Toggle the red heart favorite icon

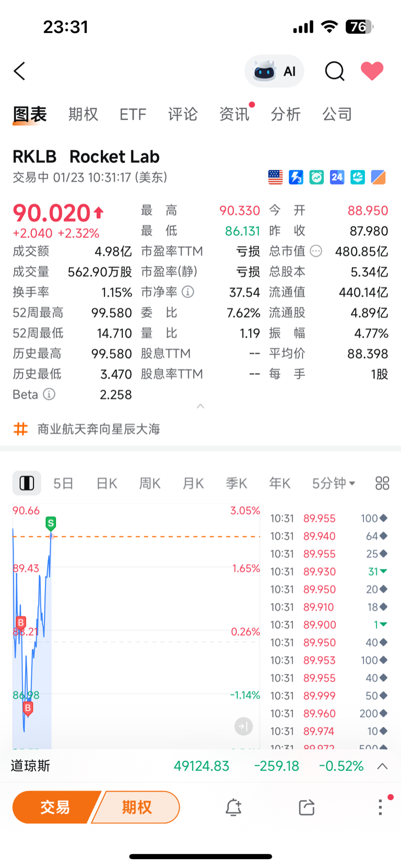(x=372, y=71)
